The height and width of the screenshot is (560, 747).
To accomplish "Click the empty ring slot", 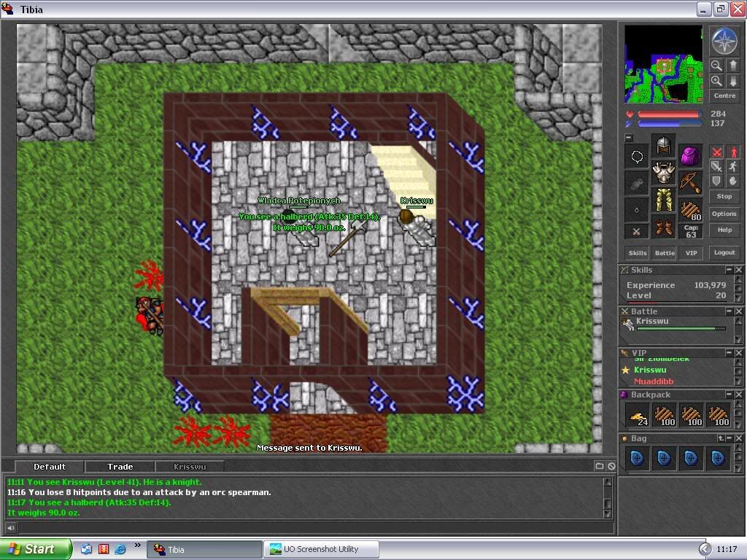I will (x=636, y=209).
